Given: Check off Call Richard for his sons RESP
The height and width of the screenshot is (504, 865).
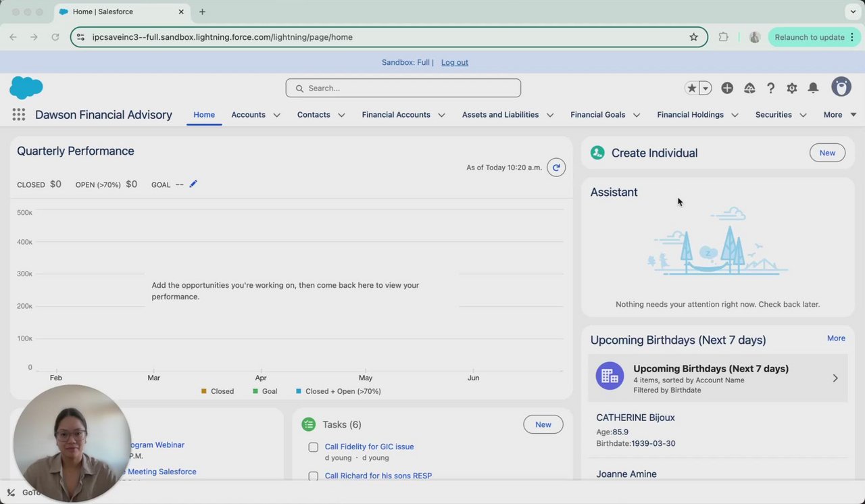Looking at the screenshot, I should 314,476.
